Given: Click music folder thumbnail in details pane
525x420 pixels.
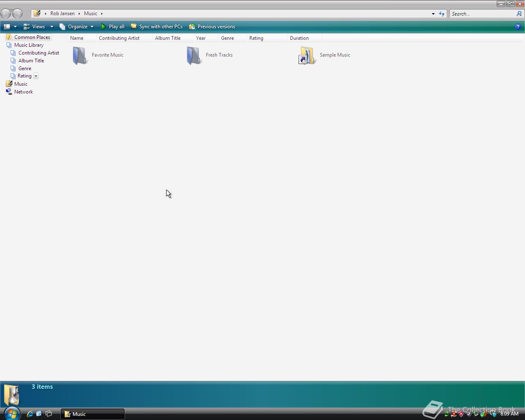Looking at the screenshot, I should coord(11,395).
